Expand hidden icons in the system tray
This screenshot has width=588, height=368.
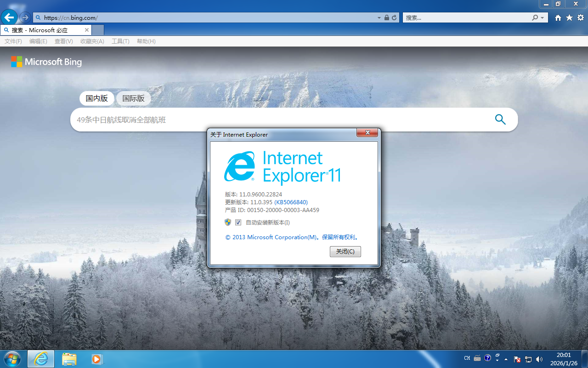(506, 359)
